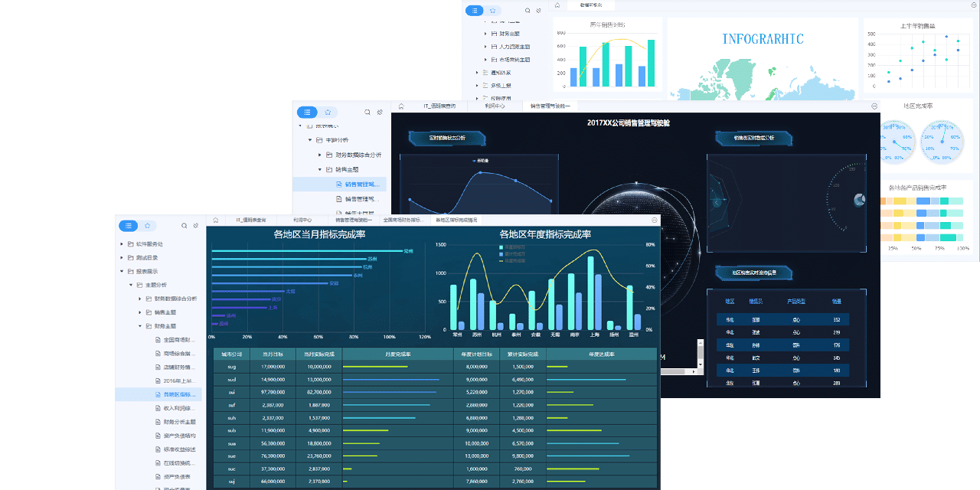This screenshot has width=980, height=490.
Task: Expand the 软件服务处 folder in the tree
Action: pos(121,244)
